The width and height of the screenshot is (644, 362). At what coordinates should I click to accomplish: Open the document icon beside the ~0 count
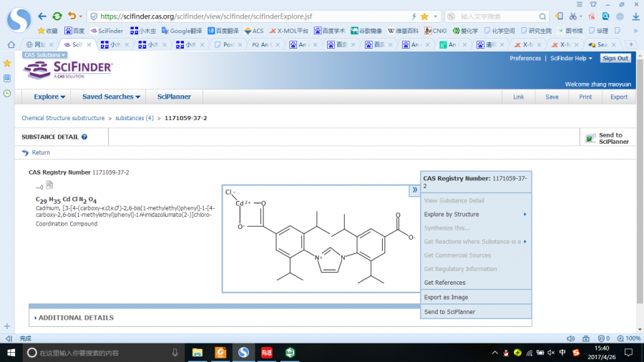pyautogui.click(x=49, y=185)
